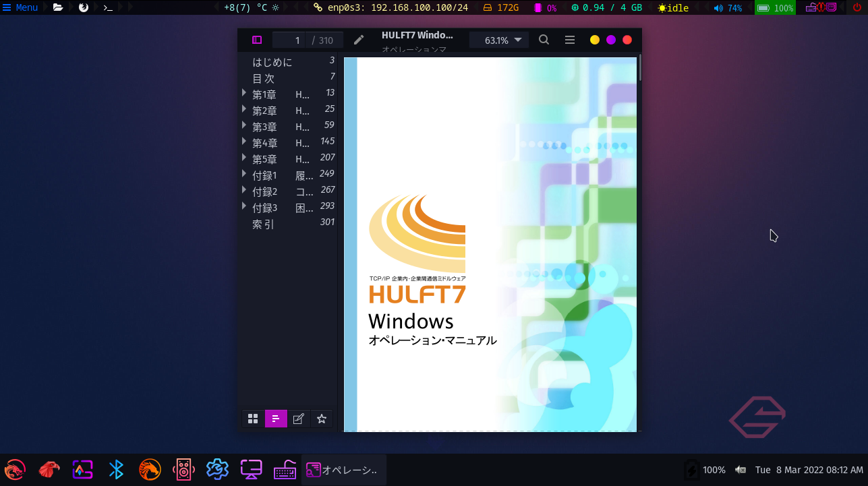Click the volume 74% speaker icon
Viewport: 868px width, 486px height.
pyautogui.click(x=718, y=7)
